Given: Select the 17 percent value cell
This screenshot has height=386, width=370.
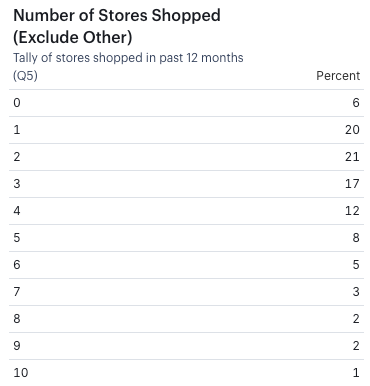Looking at the screenshot, I should tap(352, 184).
